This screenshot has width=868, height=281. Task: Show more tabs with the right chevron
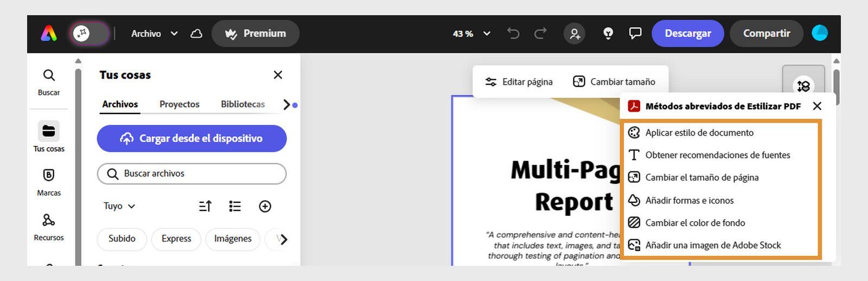point(287,105)
